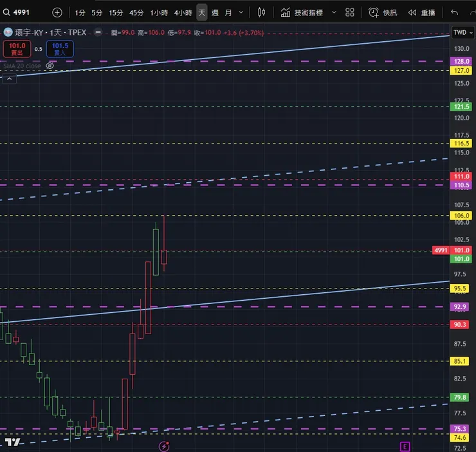The image size is (476, 452).
Task: Click the 4991 last price tag
Action: (441, 250)
